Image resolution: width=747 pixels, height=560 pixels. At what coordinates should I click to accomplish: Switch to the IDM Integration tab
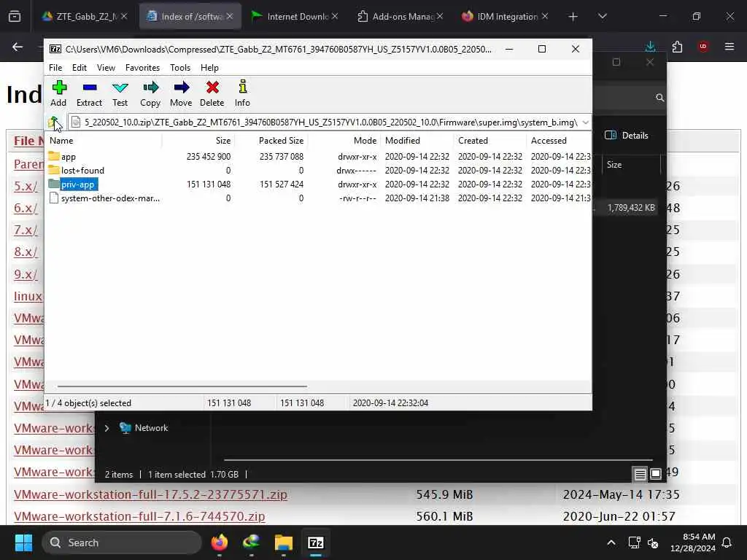coord(505,16)
